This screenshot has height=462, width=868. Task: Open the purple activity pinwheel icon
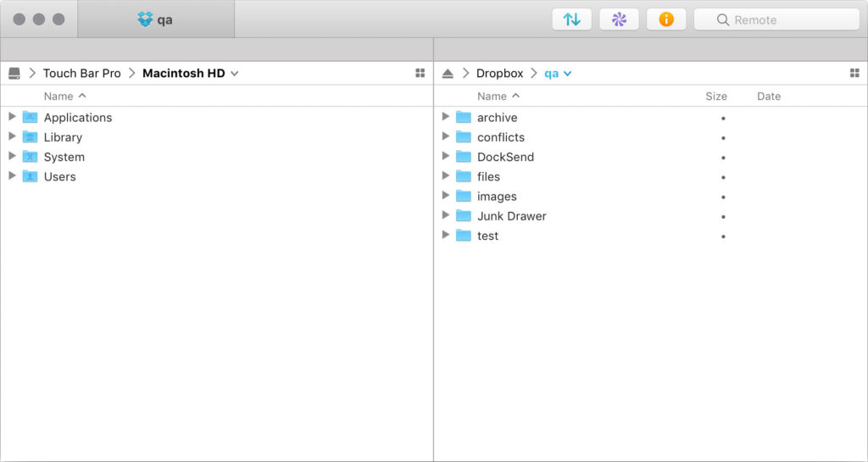pos(619,19)
